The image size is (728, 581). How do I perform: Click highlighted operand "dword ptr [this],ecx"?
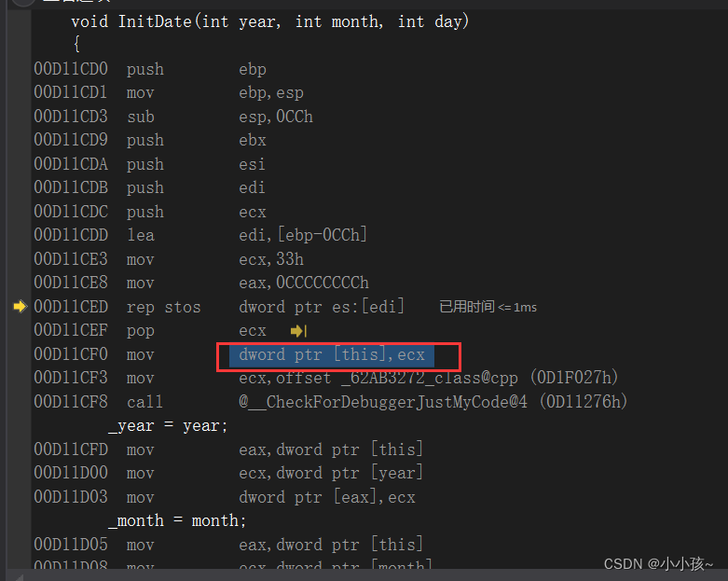click(332, 354)
